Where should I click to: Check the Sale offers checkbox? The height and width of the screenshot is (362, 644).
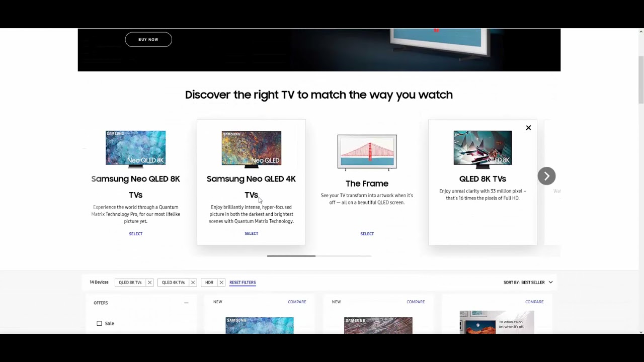click(99, 323)
